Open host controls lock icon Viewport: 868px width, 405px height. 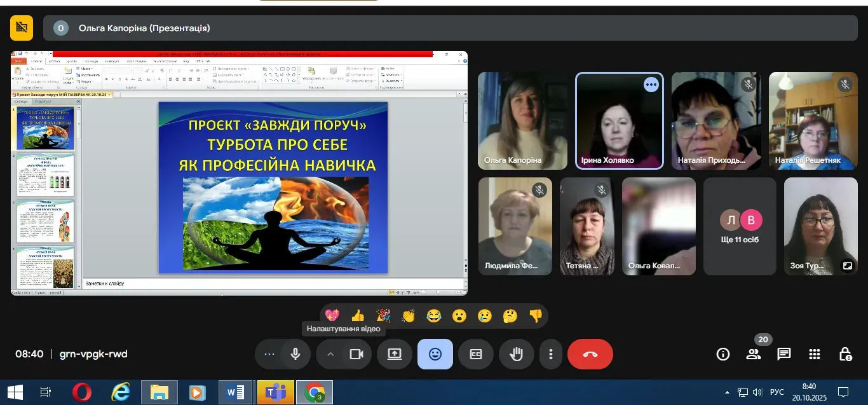coord(845,354)
